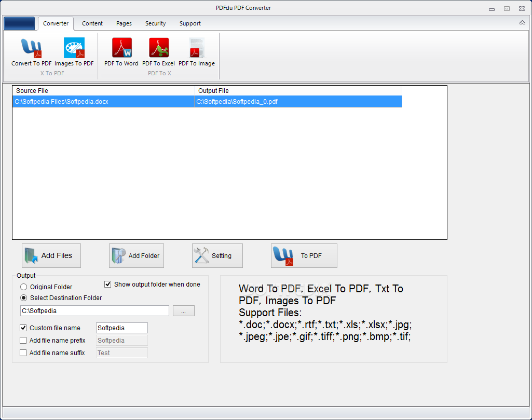This screenshot has width=532, height=420.
Task: Select the Softpedia.docx source file row
Action: 103,101
